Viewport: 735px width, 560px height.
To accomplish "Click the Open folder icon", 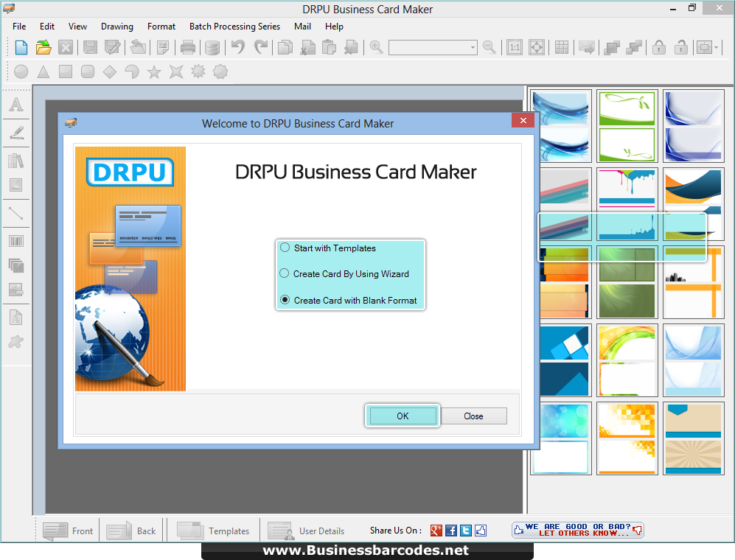I will [x=43, y=47].
